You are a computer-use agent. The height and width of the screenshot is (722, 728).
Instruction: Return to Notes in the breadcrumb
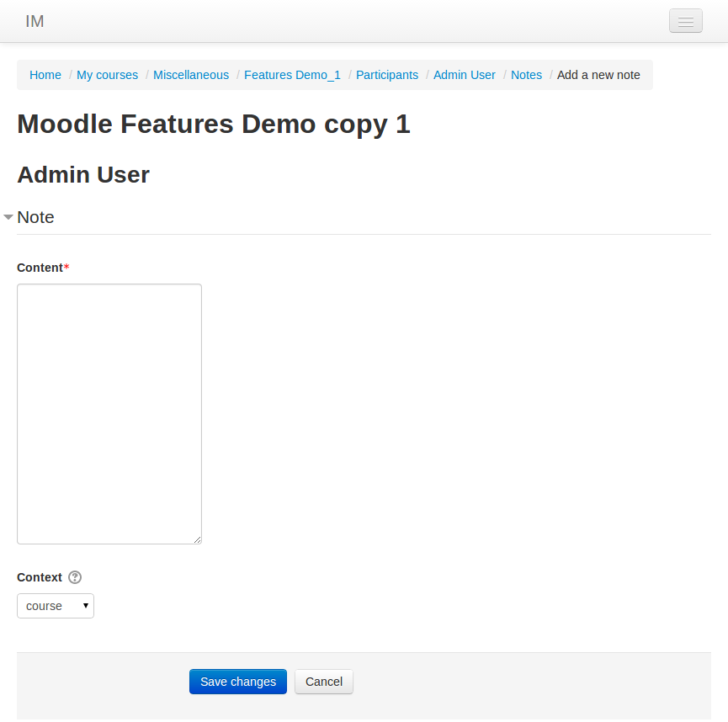[526, 75]
